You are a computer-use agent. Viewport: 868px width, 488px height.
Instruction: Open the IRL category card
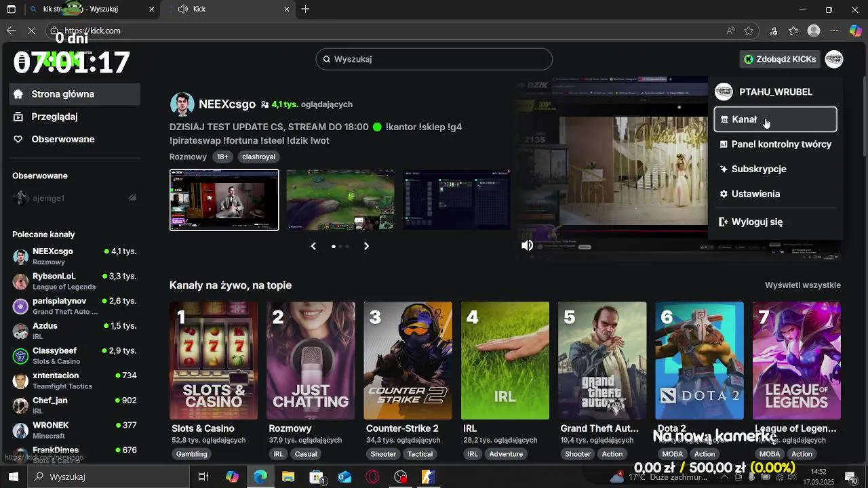click(x=505, y=361)
